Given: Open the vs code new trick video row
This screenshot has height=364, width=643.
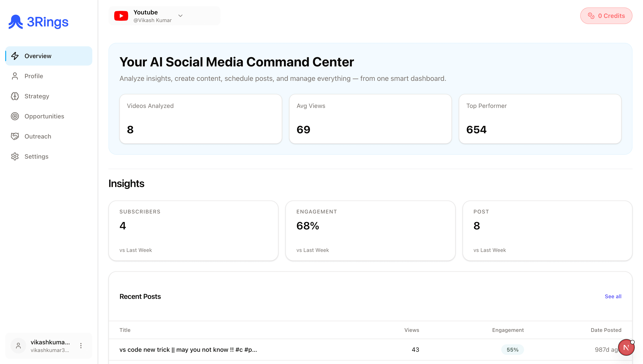Looking at the screenshot, I should click(188, 350).
